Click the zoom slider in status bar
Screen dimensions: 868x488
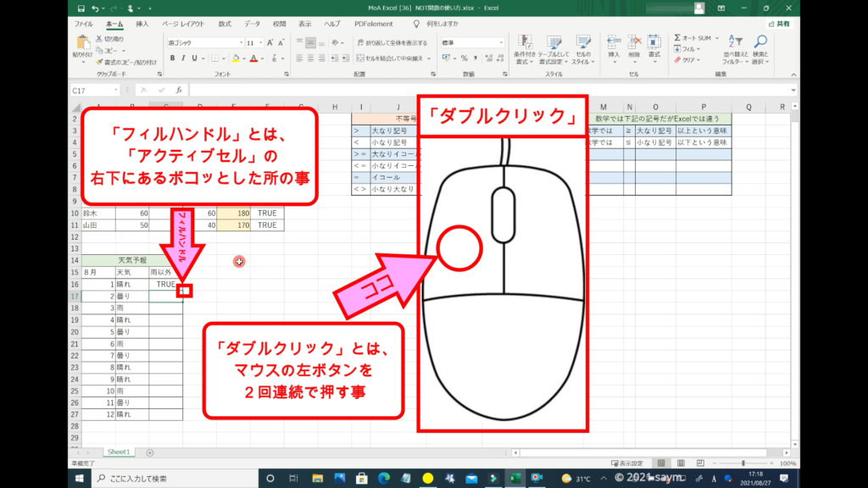tap(743, 463)
